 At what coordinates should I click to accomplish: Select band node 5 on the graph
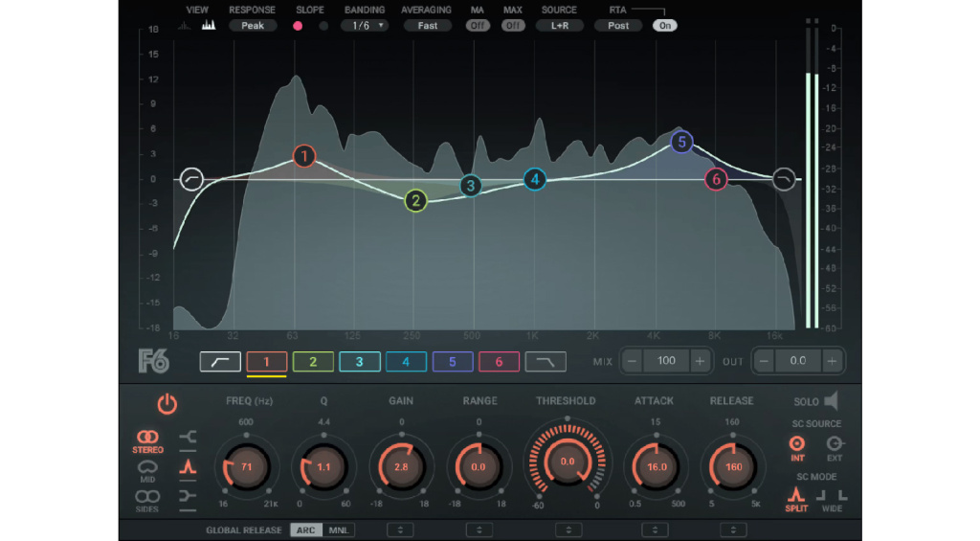pos(681,142)
